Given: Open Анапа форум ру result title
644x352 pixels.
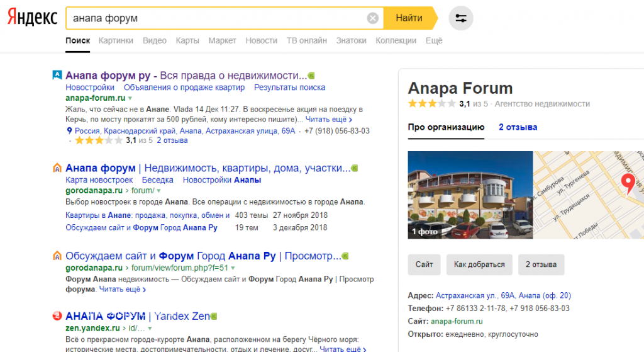Looking at the screenshot, I should tap(186, 76).
